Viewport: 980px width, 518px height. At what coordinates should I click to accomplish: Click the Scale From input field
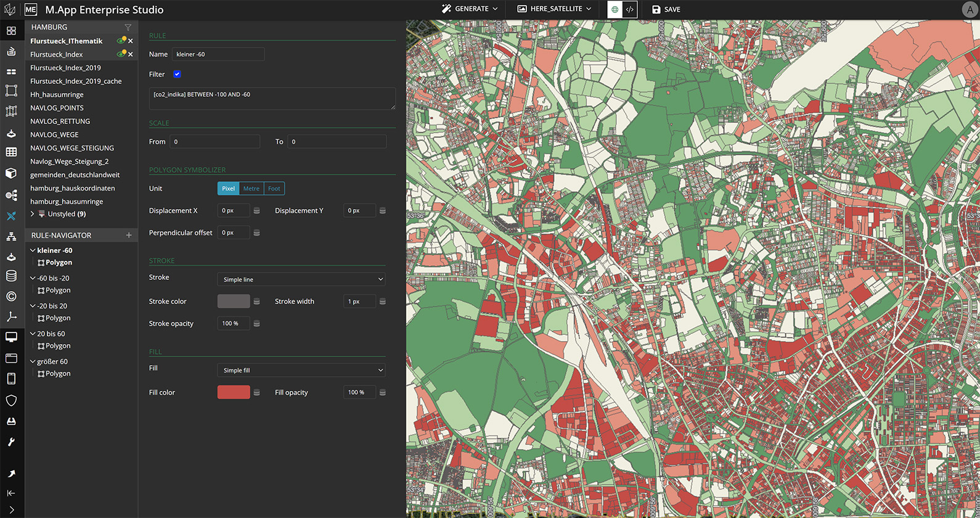(214, 142)
